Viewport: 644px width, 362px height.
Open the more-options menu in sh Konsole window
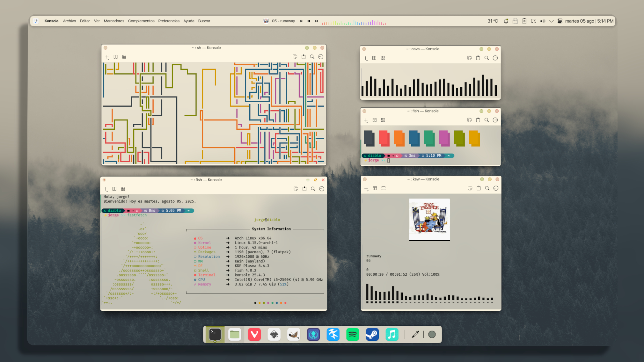321,57
